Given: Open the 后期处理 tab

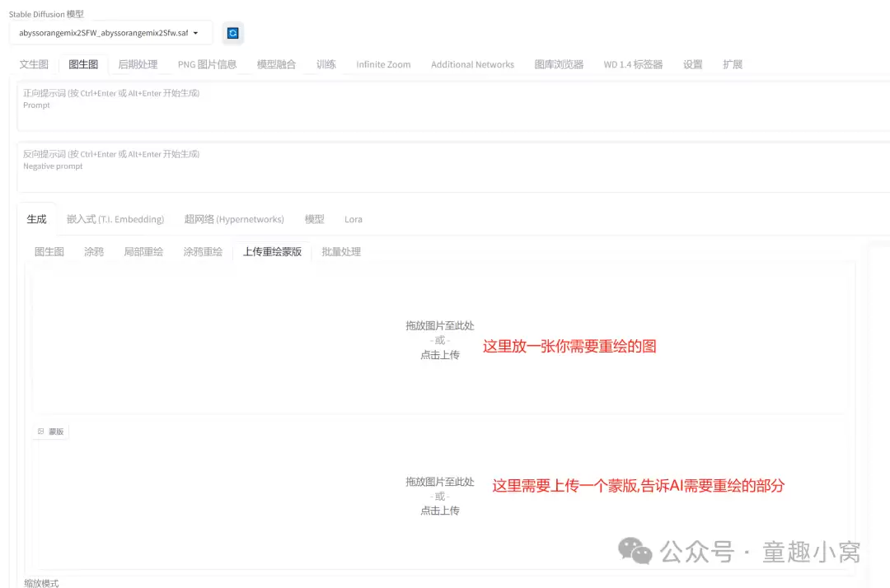Looking at the screenshot, I should [x=138, y=64].
